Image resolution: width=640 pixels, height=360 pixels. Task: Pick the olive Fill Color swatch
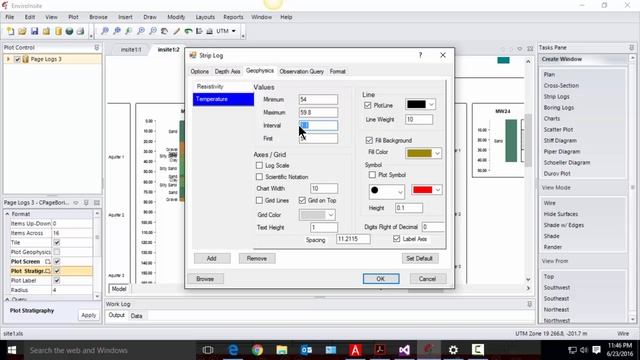coord(419,153)
